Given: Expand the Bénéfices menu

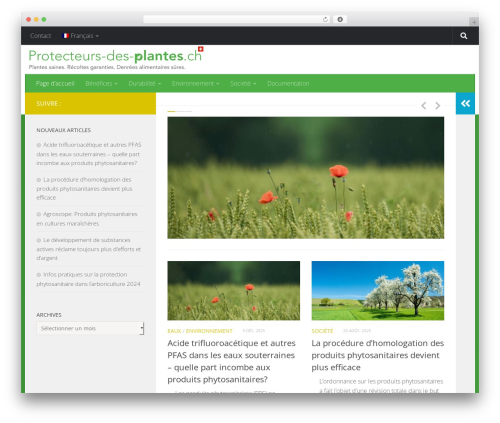Looking at the screenshot, I should click(x=101, y=84).
